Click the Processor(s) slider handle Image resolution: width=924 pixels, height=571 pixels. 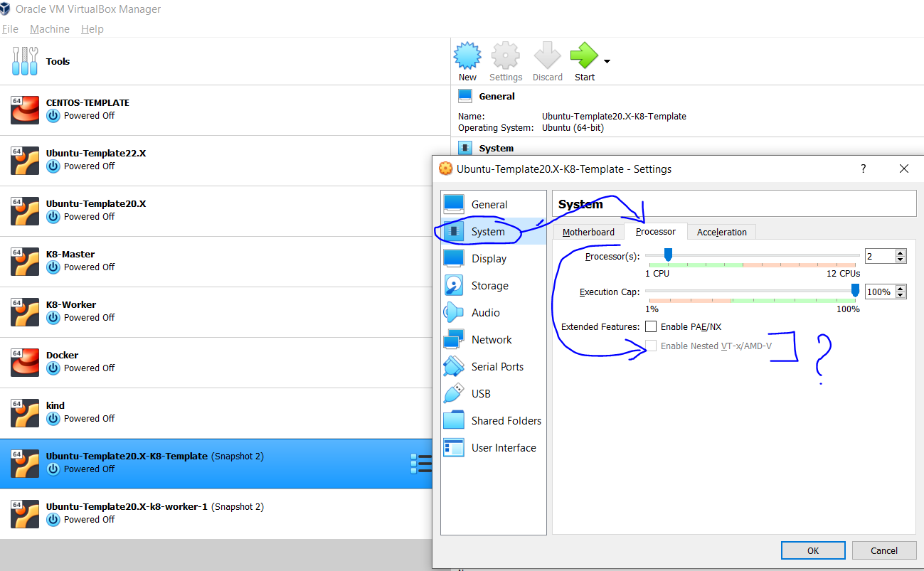point(668,255)
